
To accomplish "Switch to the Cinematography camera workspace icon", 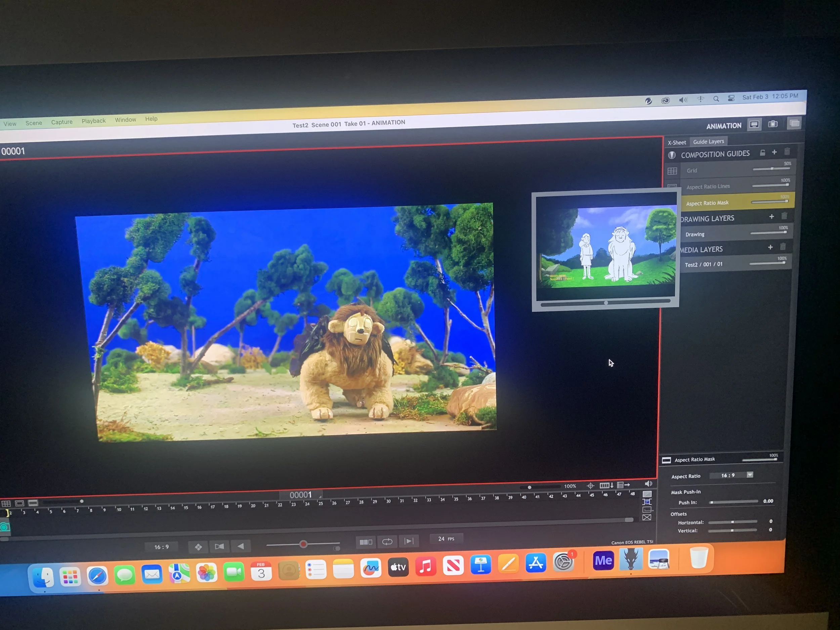I will [x=773, y=124].
